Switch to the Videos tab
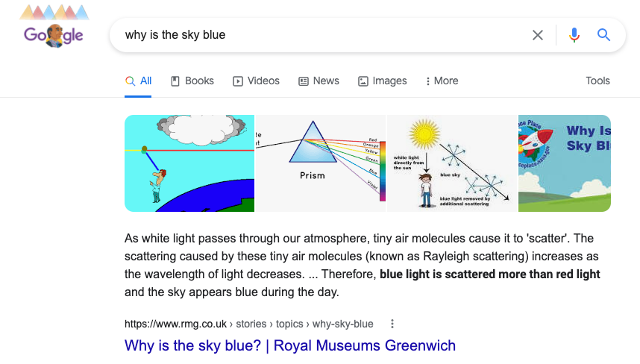 point(256,81)
